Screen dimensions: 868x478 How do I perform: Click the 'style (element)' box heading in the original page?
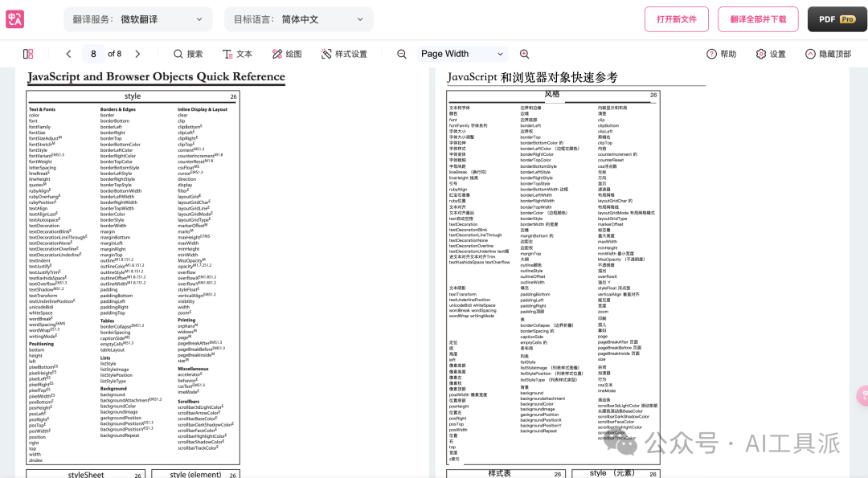pos(195,475)
